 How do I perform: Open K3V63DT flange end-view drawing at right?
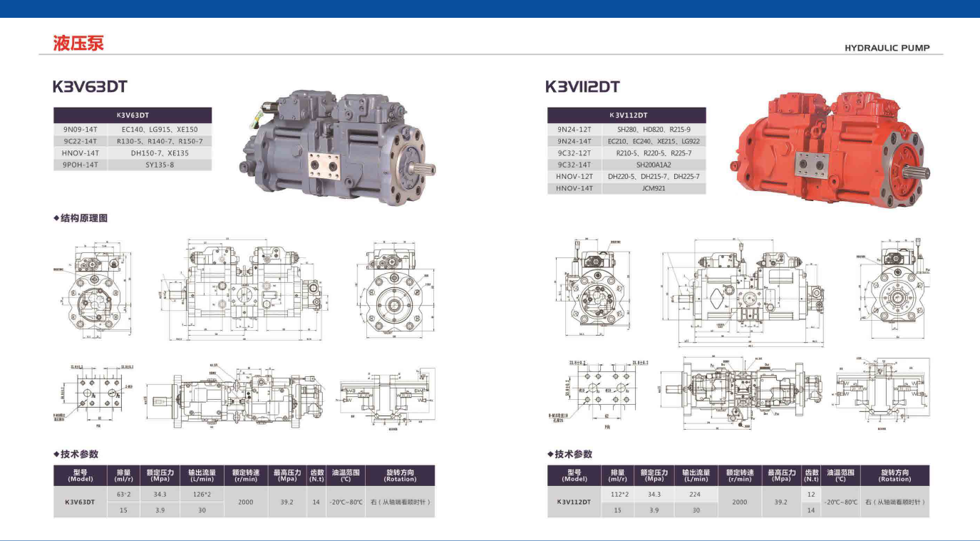395,289
